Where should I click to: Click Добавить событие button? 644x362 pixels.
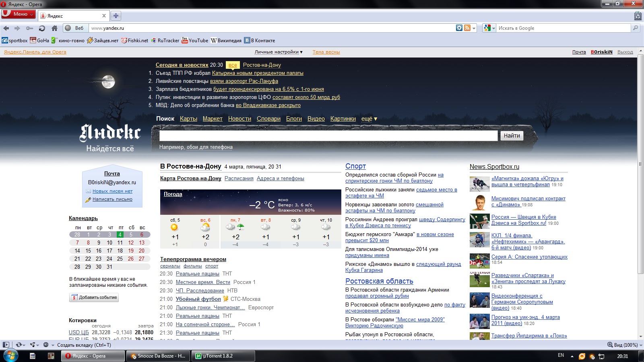(94, 298)
